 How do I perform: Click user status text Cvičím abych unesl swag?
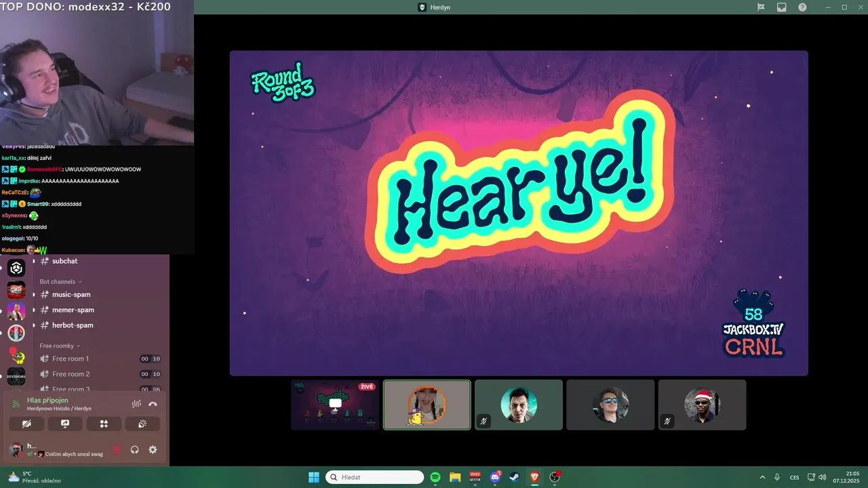[x=74, y=454]
